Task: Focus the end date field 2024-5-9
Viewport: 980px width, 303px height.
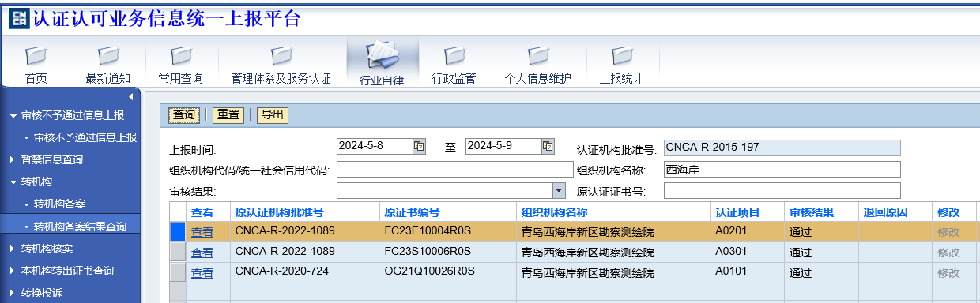Action: point(503,146)
